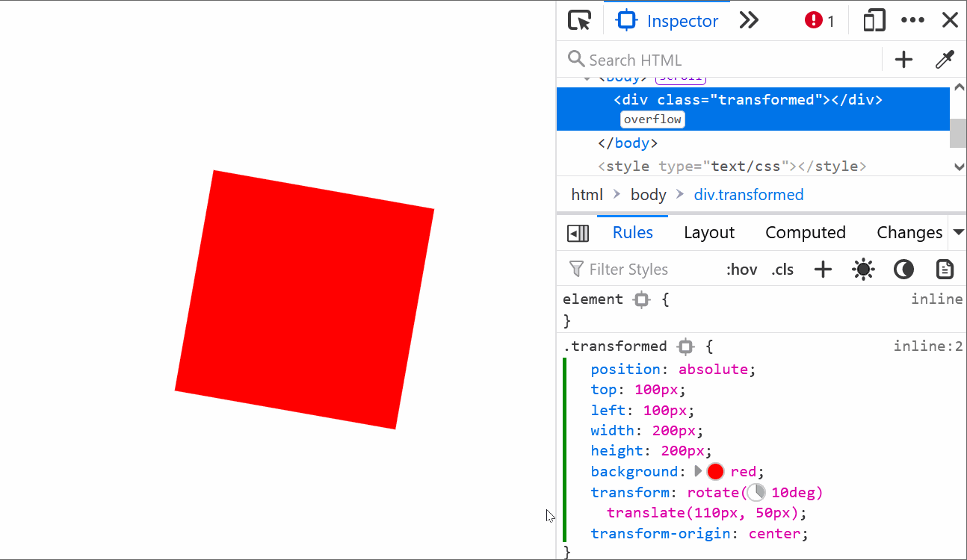Click the overflow badge
This screenshot has height=560, width=967.
click(652, 119)
